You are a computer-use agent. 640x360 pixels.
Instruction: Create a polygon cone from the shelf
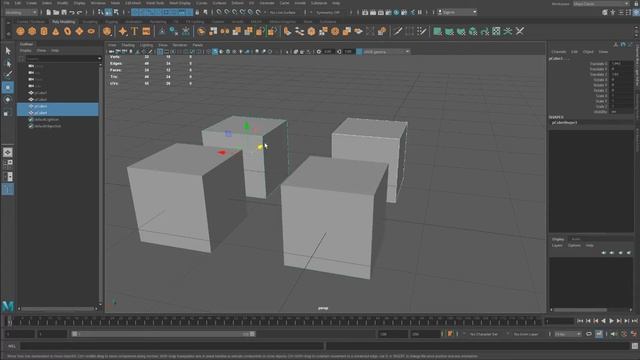pyautogui.click(x=56, y=31)
